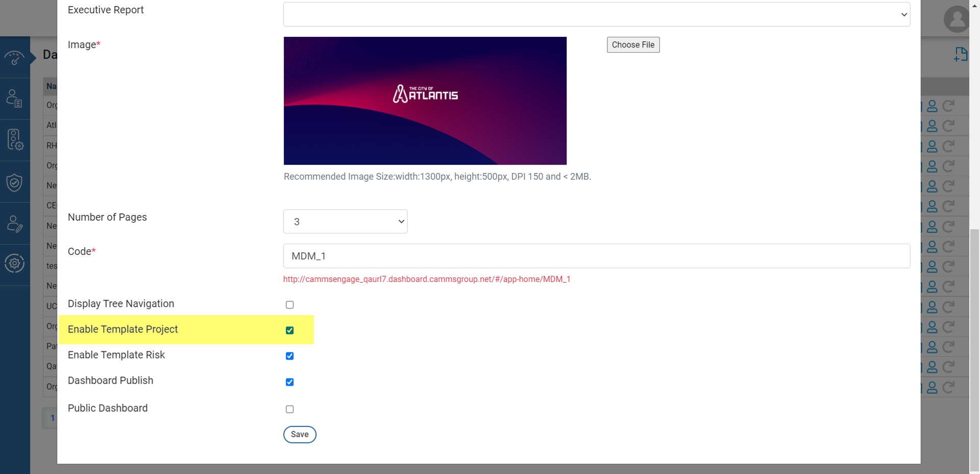Open the dashboard gauge icon in sidebar
Viewport: 980px width, 474px height.
click(x=14, y=58)
